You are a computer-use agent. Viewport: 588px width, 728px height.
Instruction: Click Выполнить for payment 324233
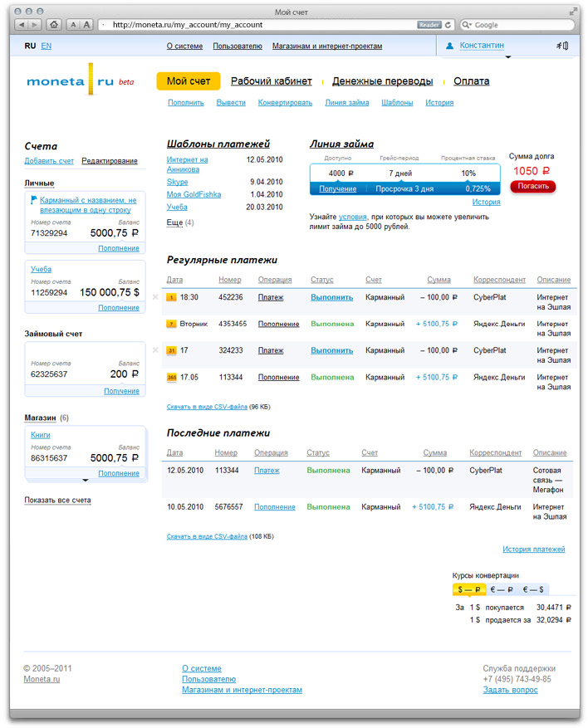tap(331, 351)
